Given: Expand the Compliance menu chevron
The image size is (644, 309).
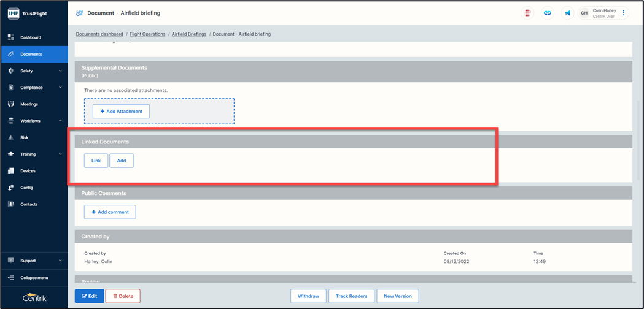Looking at the screenshot, I should coord(60,88).
